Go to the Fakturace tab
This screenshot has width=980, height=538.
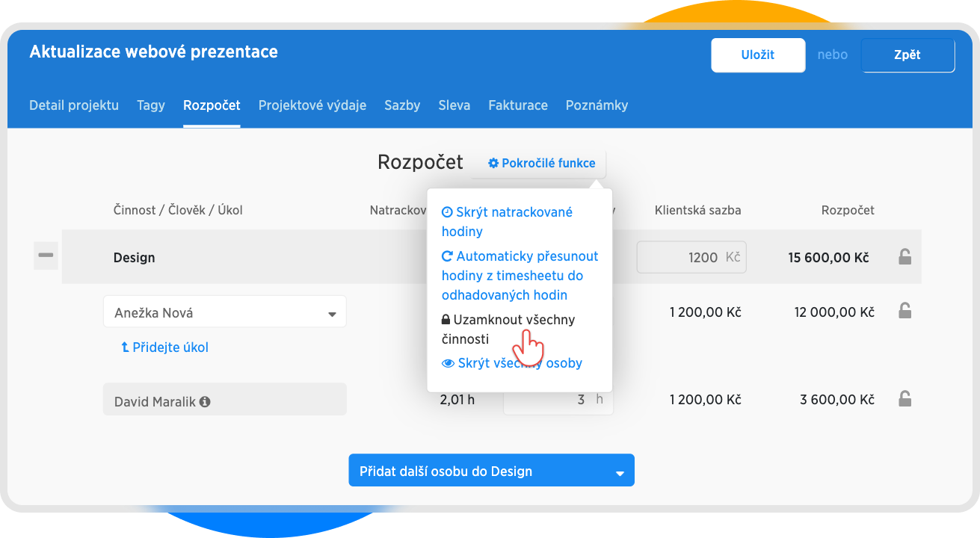tap(517, 105)
